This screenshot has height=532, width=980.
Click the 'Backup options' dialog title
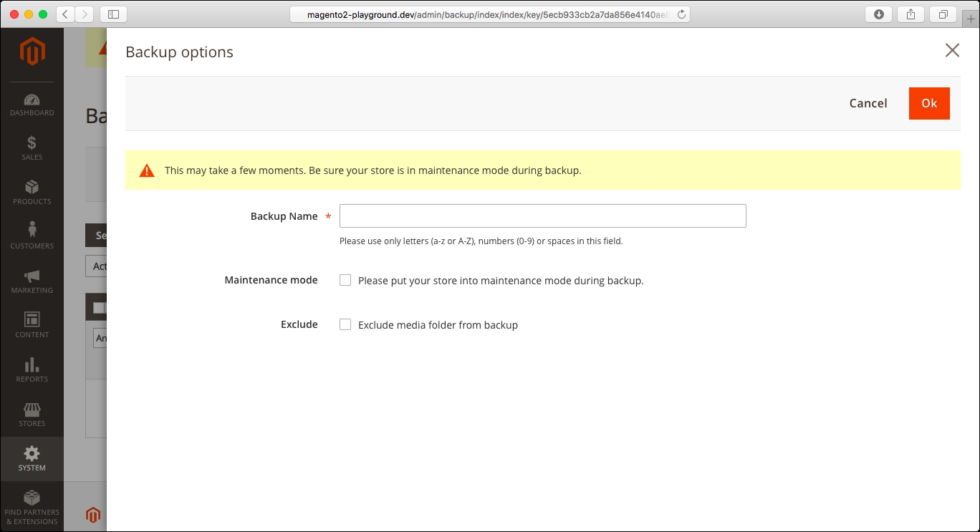tap(179, 52)
